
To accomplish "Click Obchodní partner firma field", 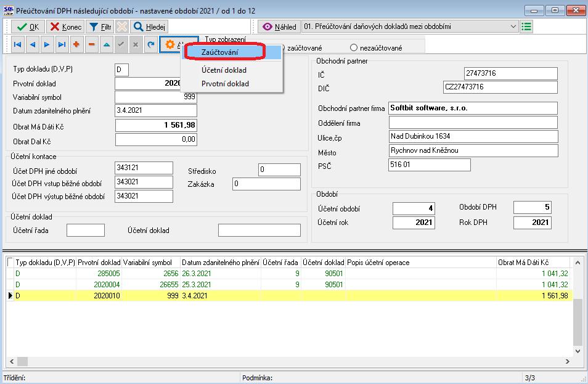I will 473,108.
